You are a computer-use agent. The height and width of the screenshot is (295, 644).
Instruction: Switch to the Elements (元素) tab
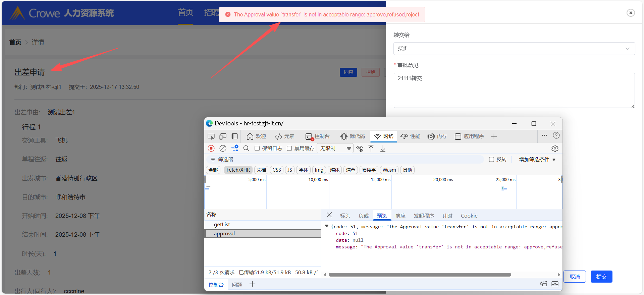point(284,136)
